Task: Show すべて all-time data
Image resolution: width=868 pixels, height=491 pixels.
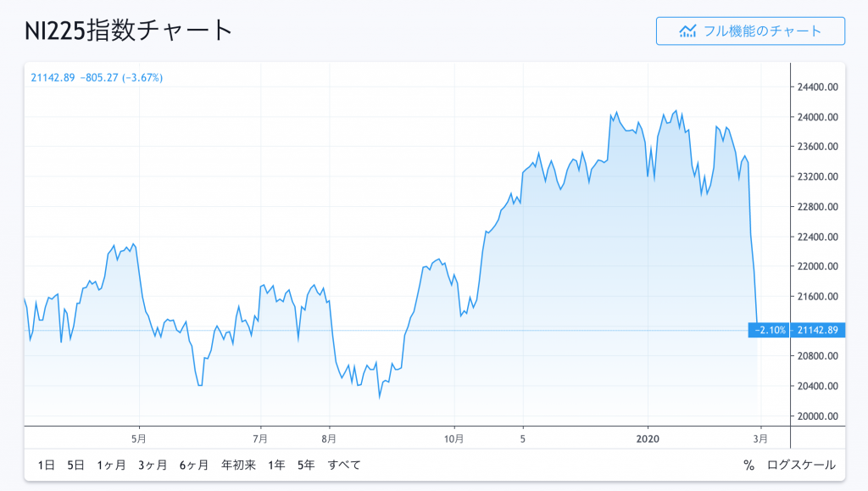Action: 344,465
